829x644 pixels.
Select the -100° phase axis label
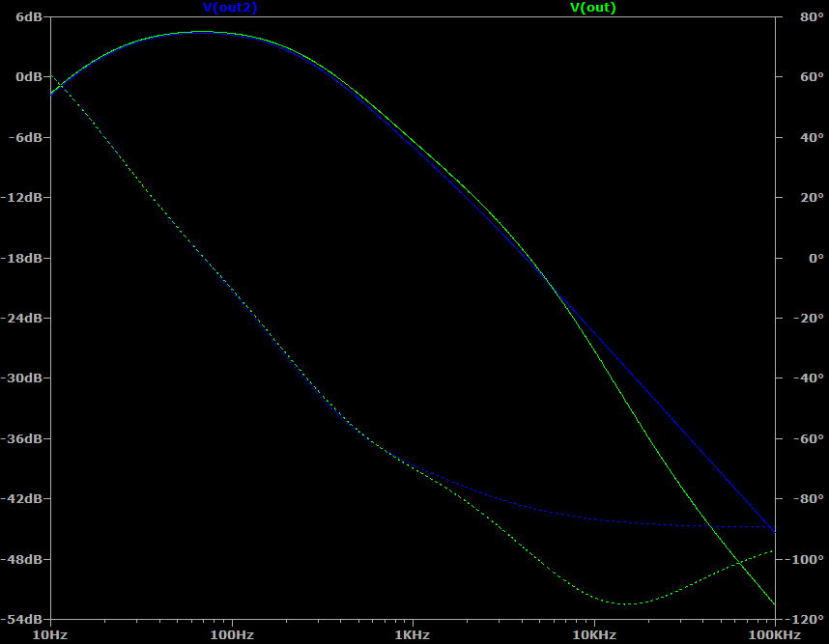coord(804,559)
